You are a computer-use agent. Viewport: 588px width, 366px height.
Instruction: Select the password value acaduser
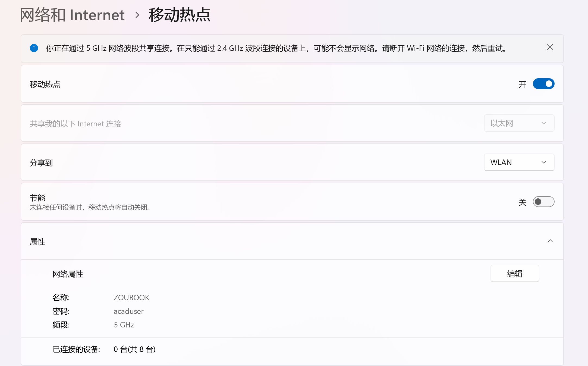129,311
